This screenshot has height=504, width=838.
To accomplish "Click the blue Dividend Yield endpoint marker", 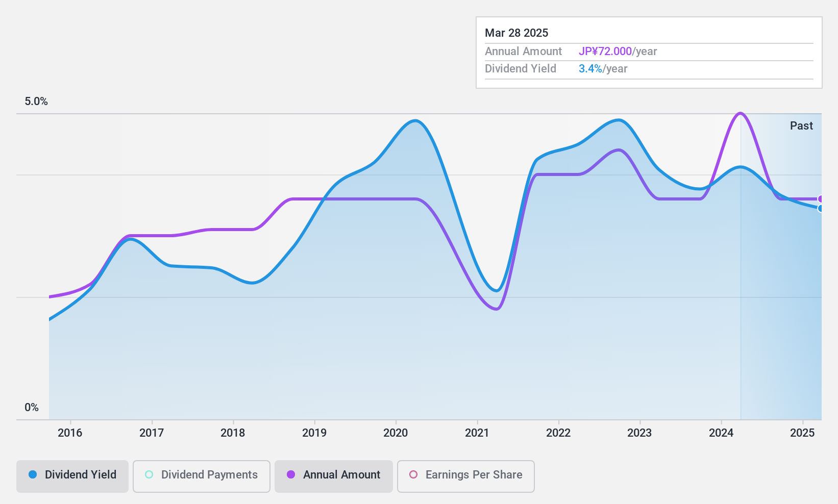I will point(821,208).
